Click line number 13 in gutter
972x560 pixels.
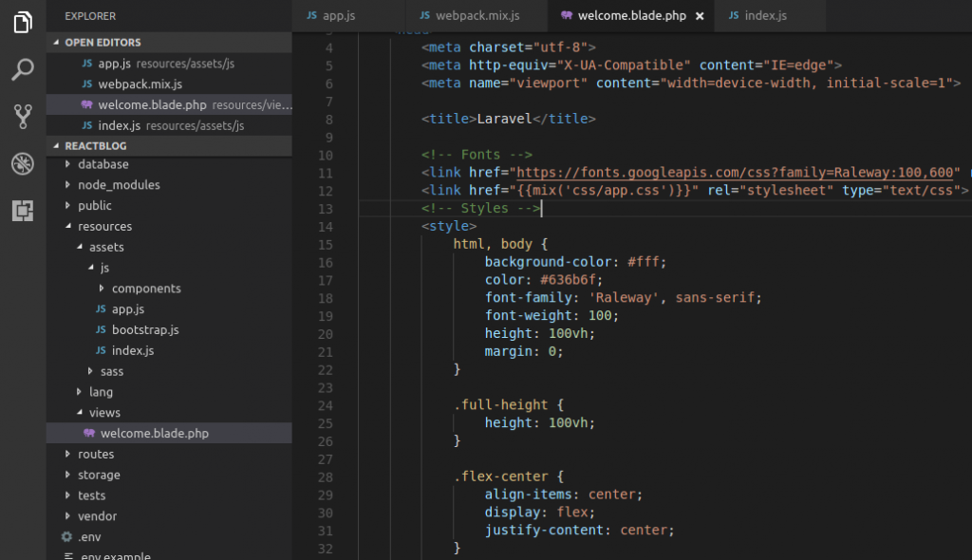click(326, 209)
